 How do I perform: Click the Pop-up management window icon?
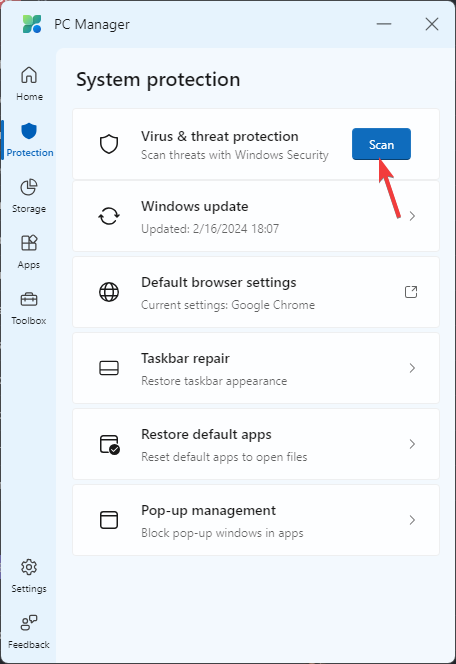click(109, 520)
